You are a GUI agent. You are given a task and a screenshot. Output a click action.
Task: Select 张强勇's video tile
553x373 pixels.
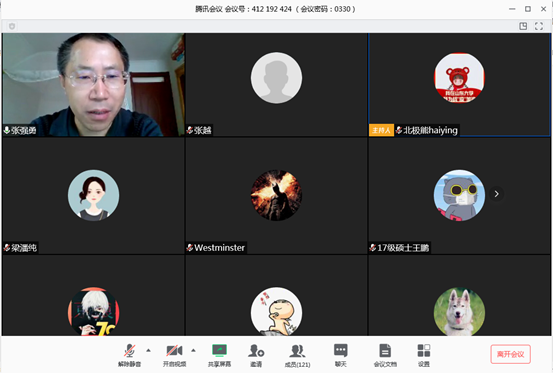93,85
